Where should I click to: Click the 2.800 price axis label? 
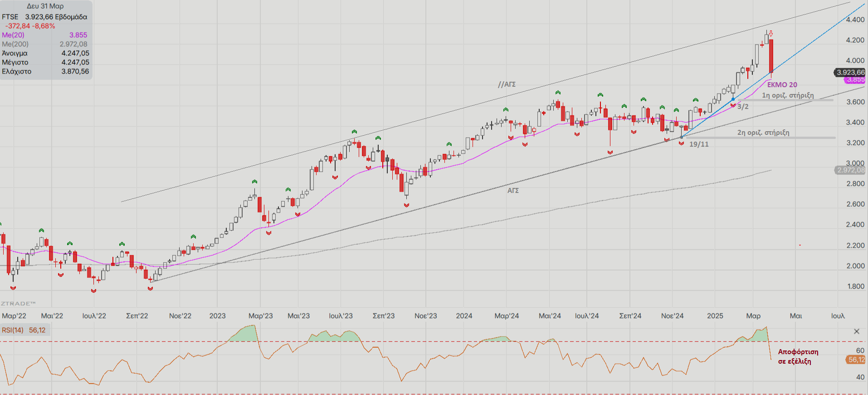click(855, 184)
